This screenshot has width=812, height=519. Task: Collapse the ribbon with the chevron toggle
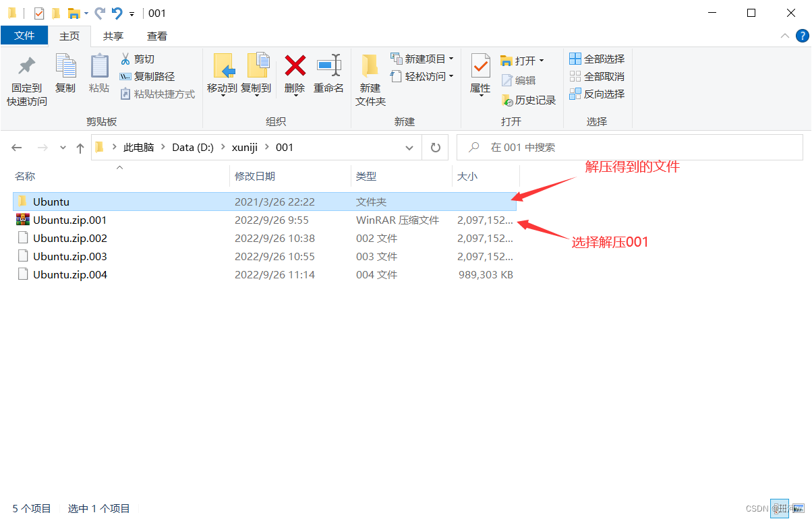point(784,36)
